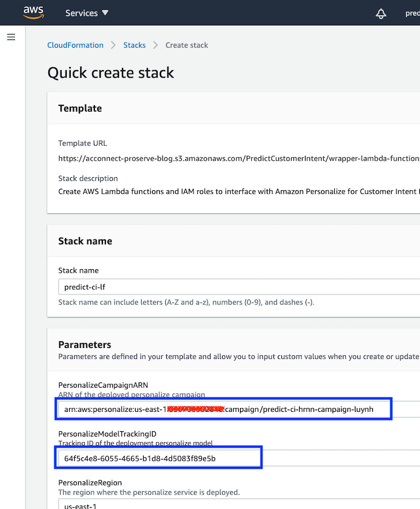Open the Stacks breadcrumb link
The image size is (420, 509).
pyautogui.click(x=134, y=45)
